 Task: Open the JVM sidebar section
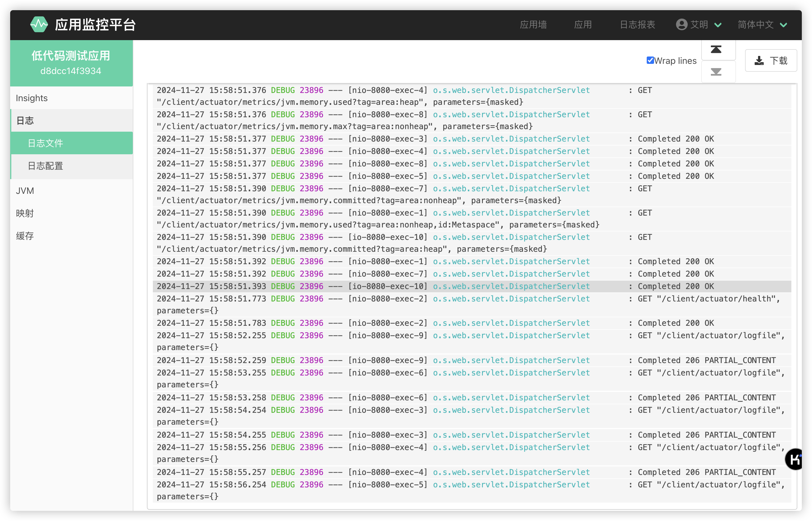(x=25, y=191)
